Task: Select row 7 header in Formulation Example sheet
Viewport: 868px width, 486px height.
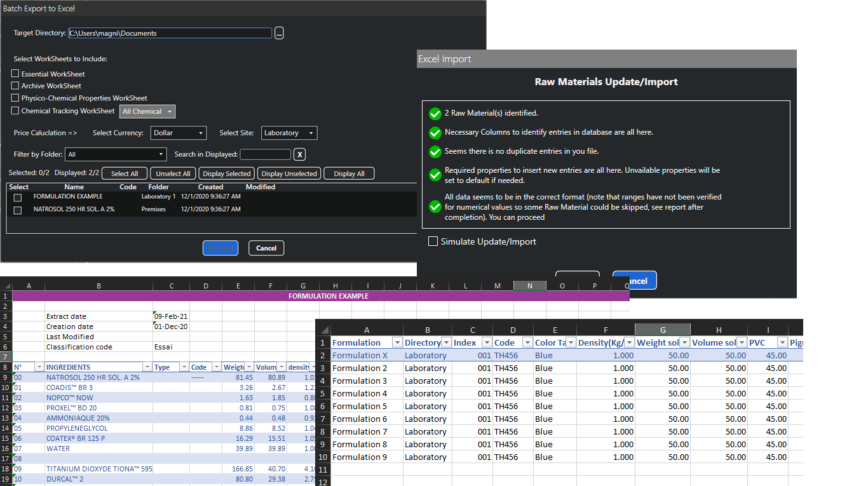Action: [6, 357]
